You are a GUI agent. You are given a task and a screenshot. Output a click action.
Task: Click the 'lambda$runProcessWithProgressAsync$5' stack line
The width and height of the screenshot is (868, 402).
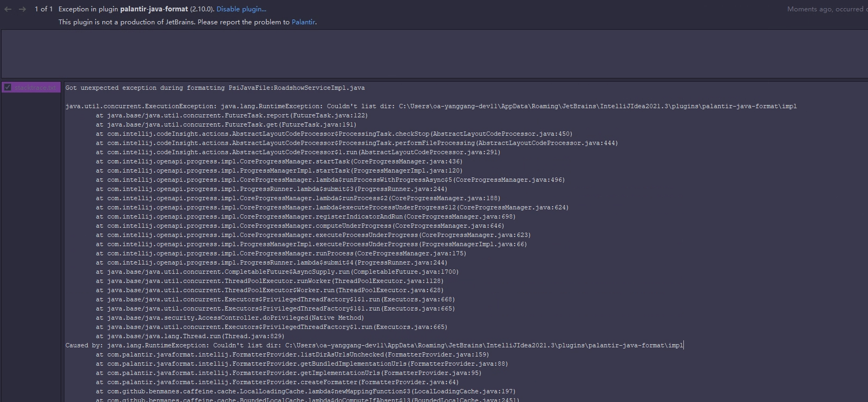click(x=330, y=180)
